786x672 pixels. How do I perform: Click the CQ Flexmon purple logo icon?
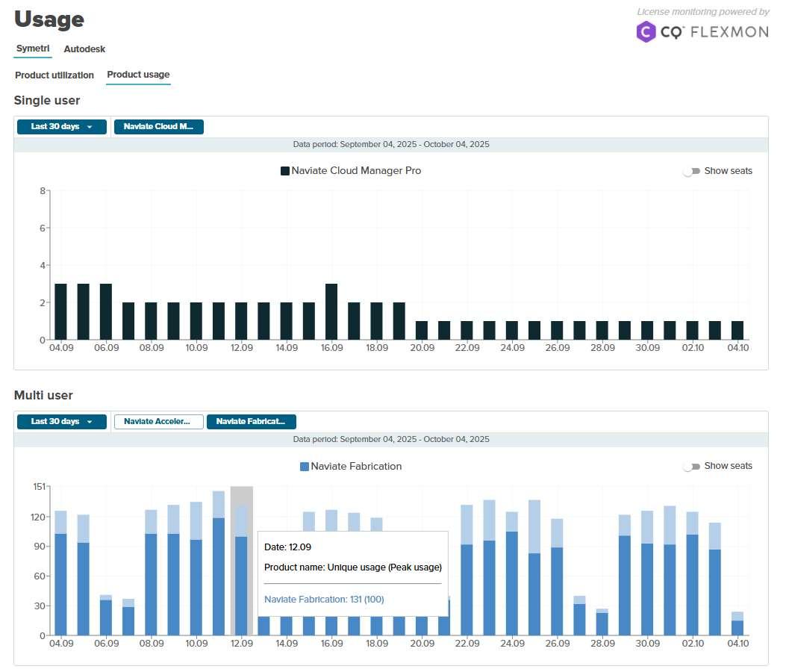point(646,31)
